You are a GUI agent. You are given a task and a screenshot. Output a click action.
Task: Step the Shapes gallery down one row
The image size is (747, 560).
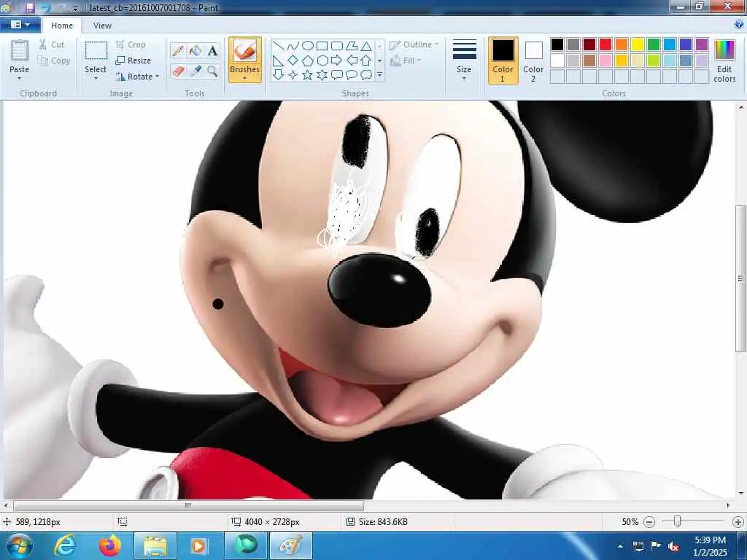[x=379, y=61]
